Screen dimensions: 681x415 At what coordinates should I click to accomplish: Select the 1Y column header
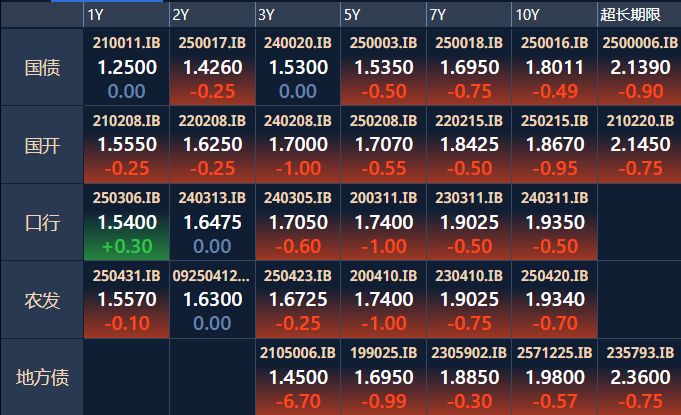tap(126, 15)
